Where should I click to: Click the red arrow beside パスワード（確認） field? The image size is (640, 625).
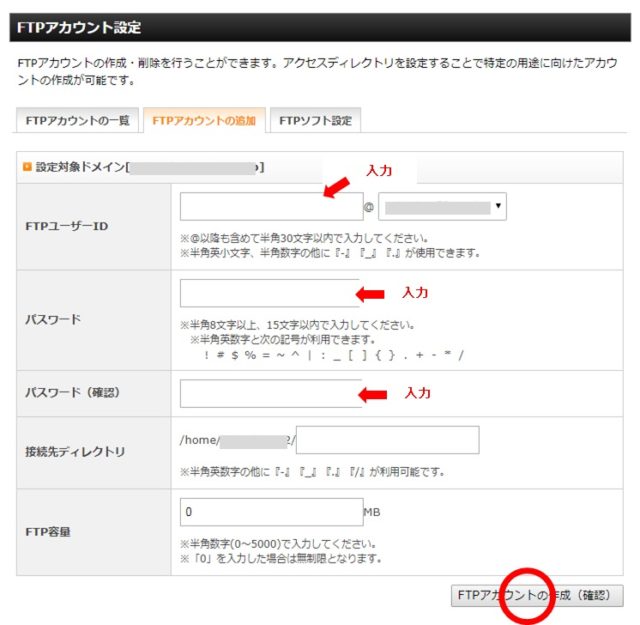[x=373, y=394]
